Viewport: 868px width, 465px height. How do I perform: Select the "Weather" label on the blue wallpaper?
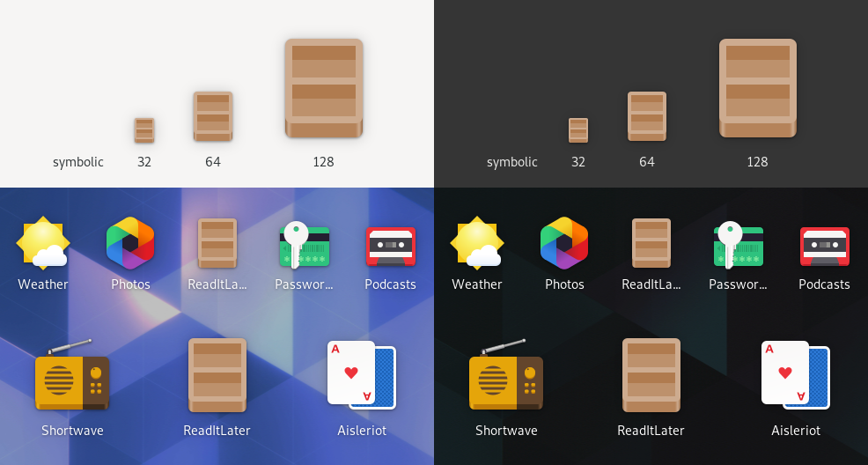click(43, 284)
